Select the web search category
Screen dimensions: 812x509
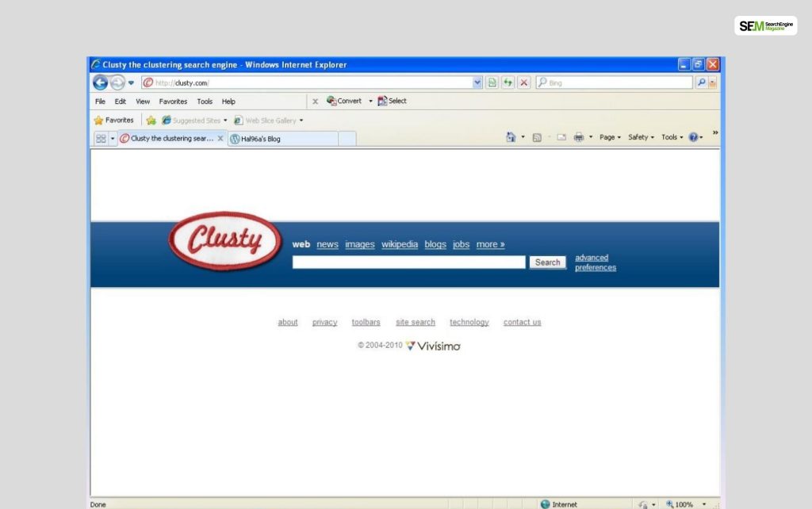301,244
